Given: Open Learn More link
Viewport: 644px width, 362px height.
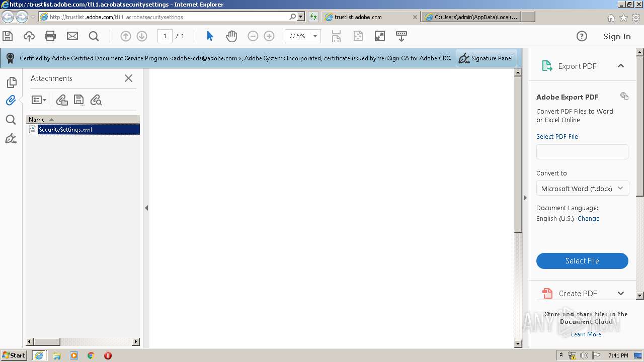Looking at the screenshot, I should [586, 334].
